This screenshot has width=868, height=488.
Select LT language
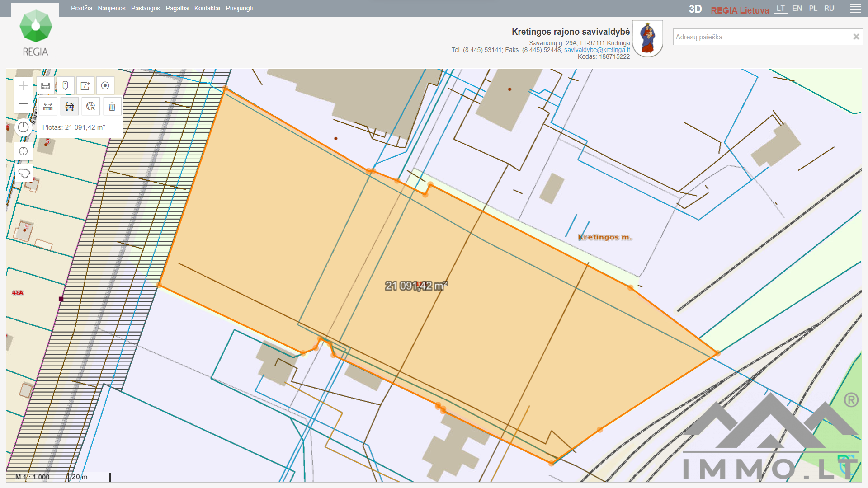(x=781, y=8)
